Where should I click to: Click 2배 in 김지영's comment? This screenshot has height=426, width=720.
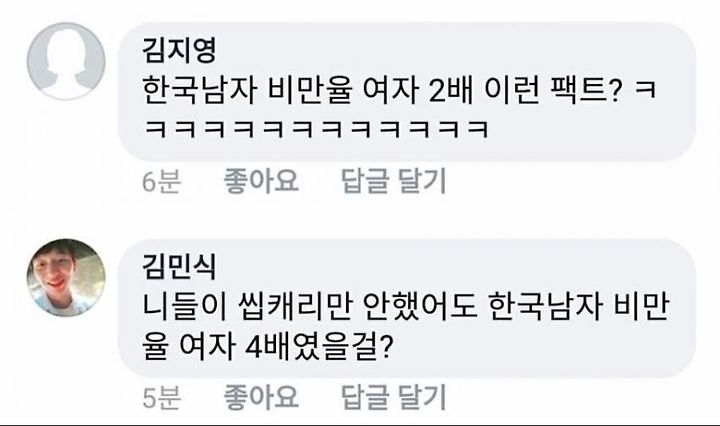450,90
